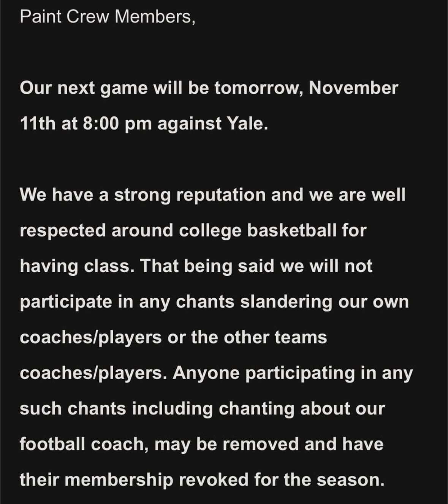Click the word "November"
448x504 pixels.
[x=353, y=88]
